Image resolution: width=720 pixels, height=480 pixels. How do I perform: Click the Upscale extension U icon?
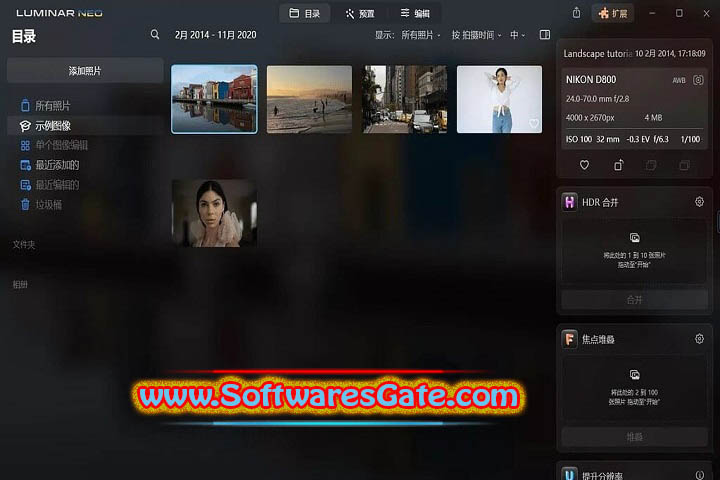[x=569, y=474]
